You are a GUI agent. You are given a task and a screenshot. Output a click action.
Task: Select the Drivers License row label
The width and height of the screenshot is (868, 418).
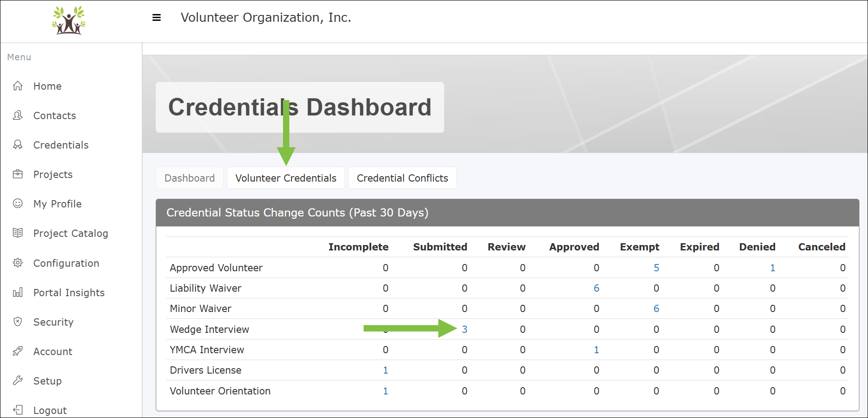[206, 370]
